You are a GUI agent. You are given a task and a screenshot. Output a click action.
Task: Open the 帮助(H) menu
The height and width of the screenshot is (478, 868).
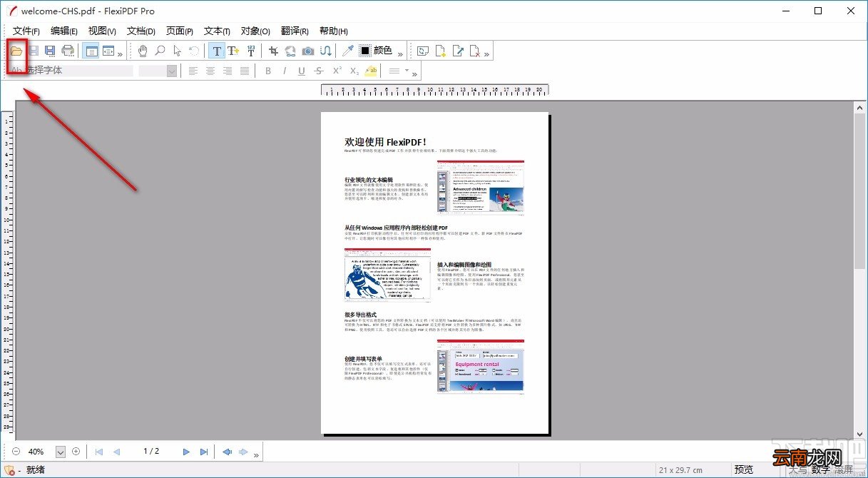tap(333, 31)
